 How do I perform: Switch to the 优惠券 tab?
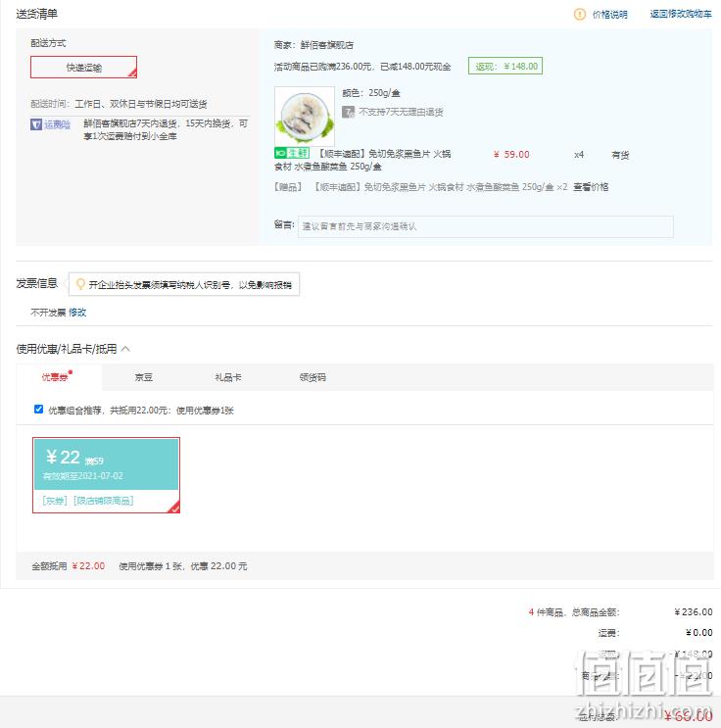[x=55, y=377]
